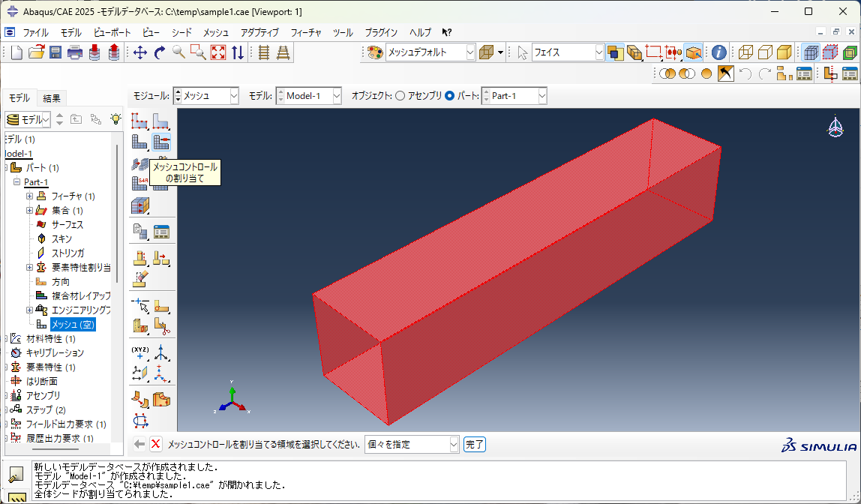Expand the フィーチャ (1) tree node
Image resolution: width=861 pixels, height=504 pixels.
point(30,196)
